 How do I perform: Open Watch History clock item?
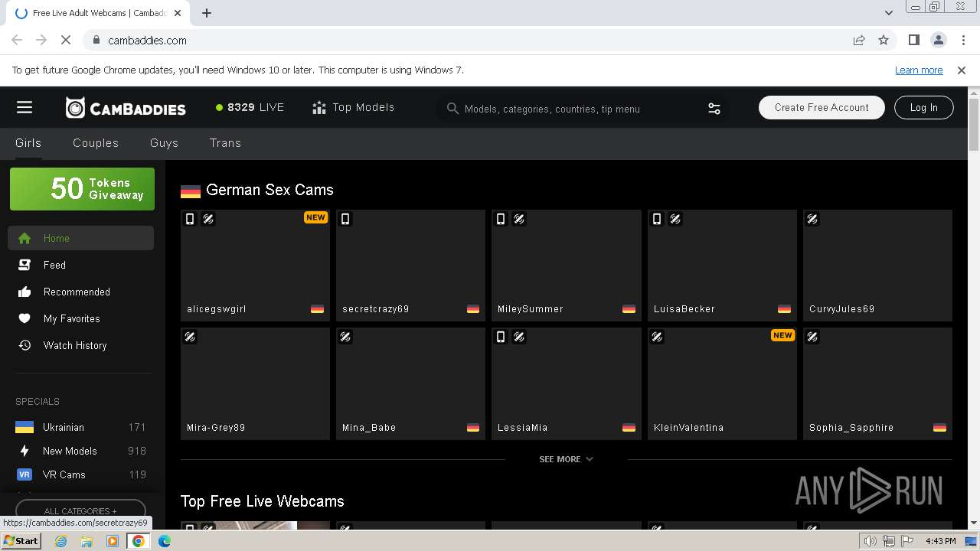(80, 345)
